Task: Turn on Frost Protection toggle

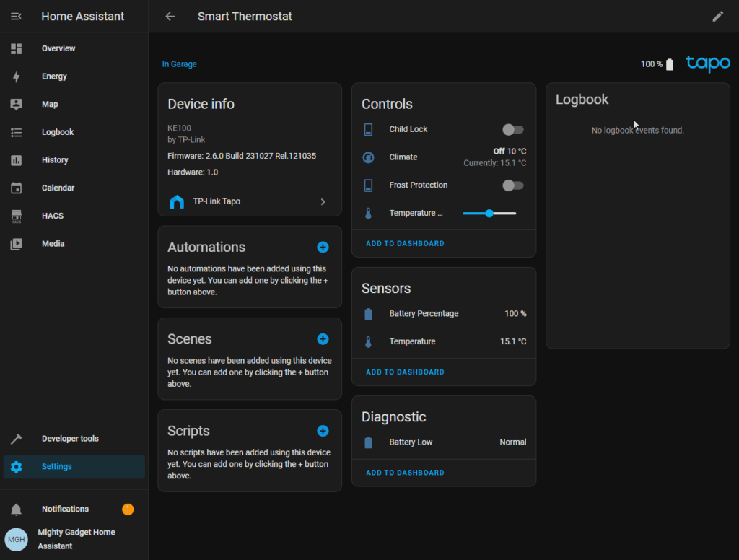Action: 512,185
